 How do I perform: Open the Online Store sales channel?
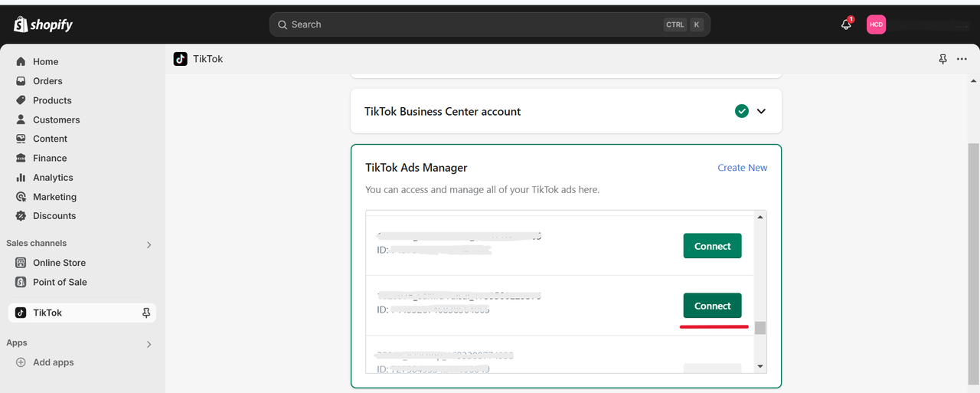click(x=59, y=263)
